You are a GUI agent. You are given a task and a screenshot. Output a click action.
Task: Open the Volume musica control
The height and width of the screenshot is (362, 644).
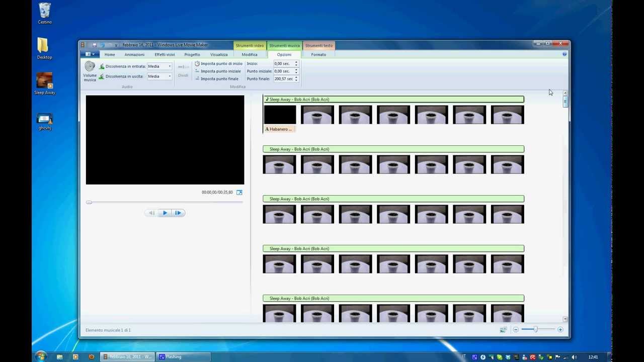pyautogui.click(x=90, y=71)
